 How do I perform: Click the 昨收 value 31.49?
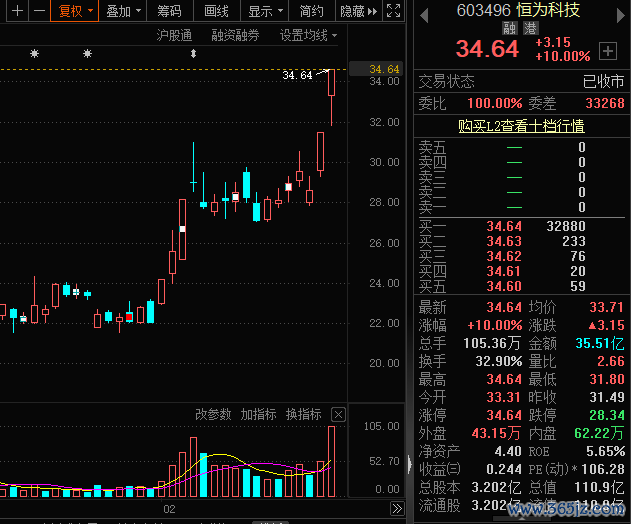607,397
